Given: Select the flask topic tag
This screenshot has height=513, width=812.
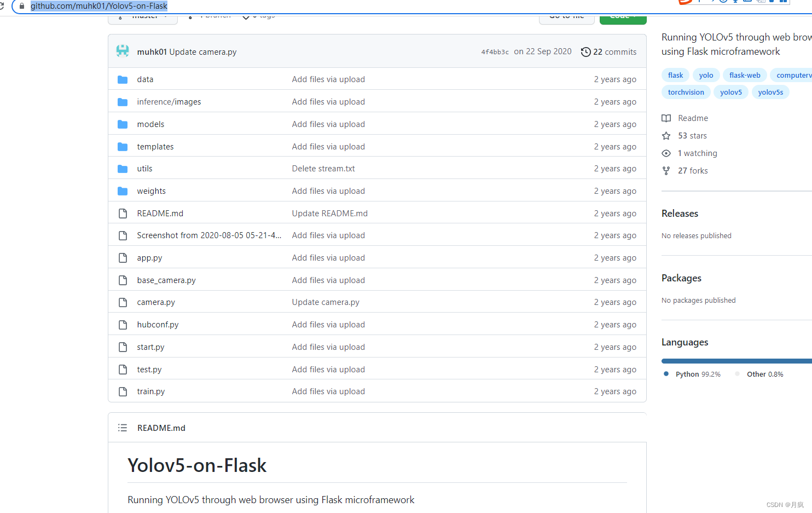Looking at the screenshot, I should click(675, 75).
